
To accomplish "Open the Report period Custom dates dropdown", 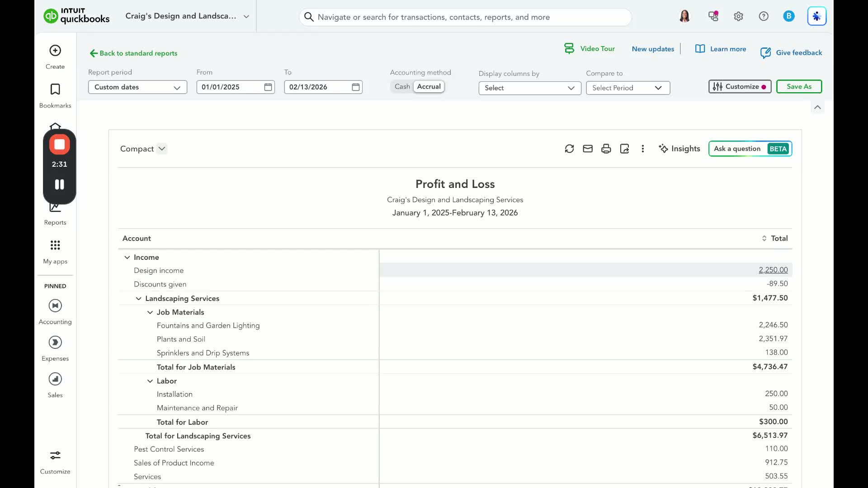I will [137, 87].
